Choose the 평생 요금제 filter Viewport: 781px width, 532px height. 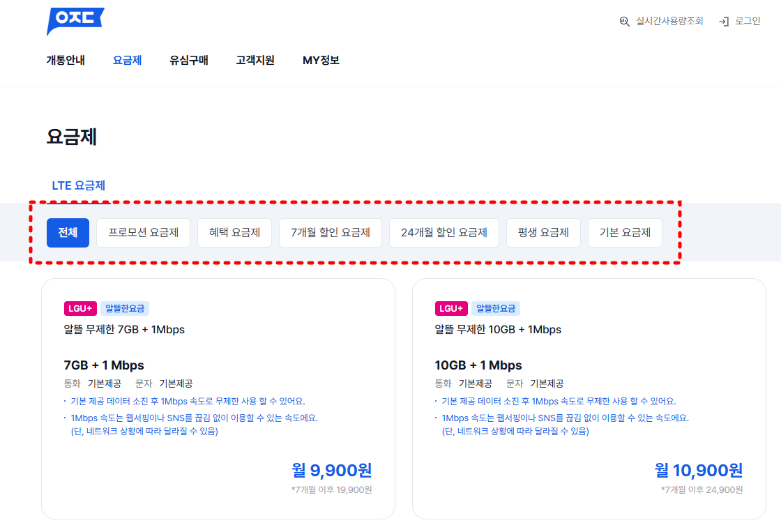[543, 233]
